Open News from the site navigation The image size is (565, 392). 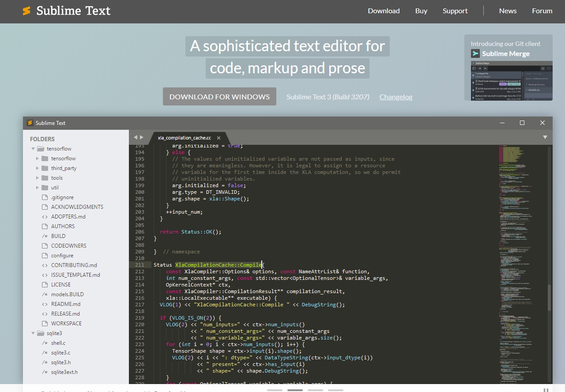(x=508, y=11)
